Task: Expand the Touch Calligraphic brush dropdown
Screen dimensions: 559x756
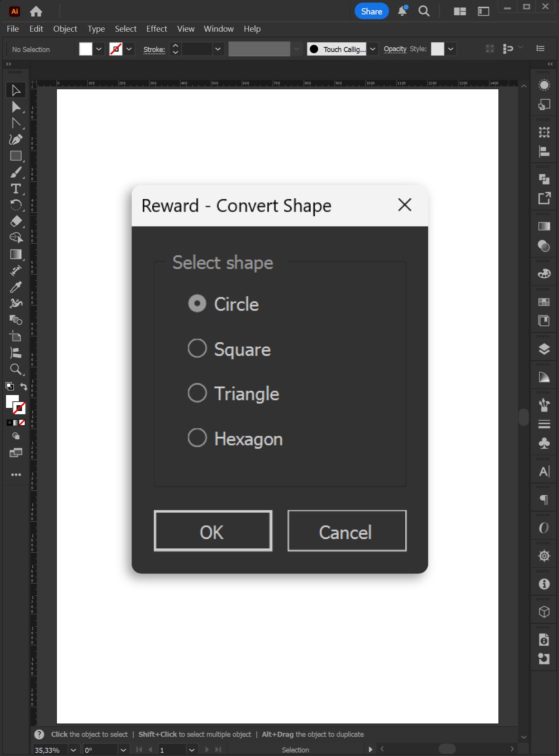Action: coord(372,49)
